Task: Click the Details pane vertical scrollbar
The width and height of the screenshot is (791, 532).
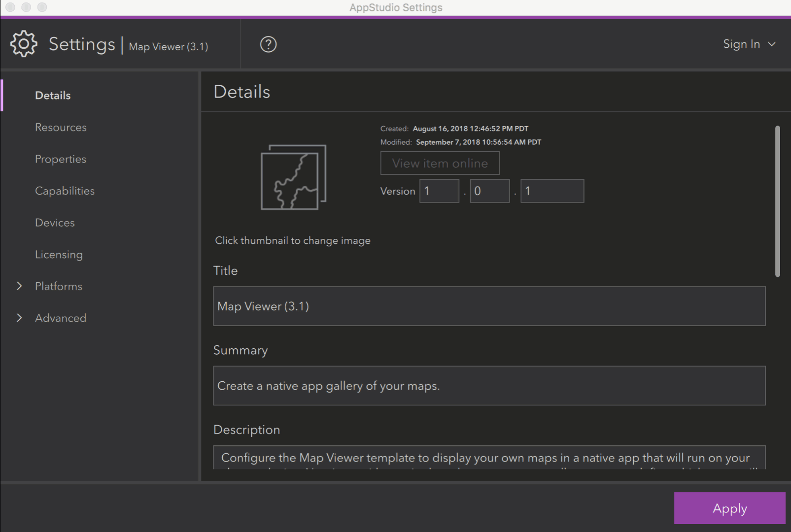Action: 778,201
